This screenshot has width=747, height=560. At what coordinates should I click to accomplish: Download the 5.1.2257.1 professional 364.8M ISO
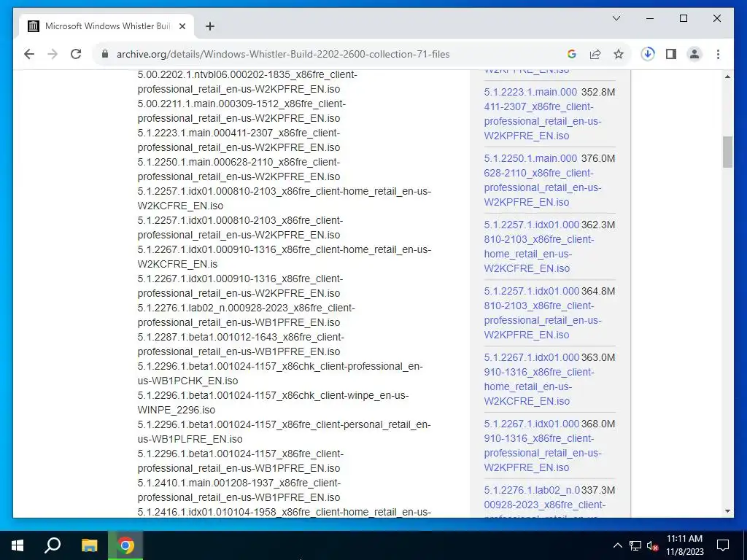click(543, 313)
